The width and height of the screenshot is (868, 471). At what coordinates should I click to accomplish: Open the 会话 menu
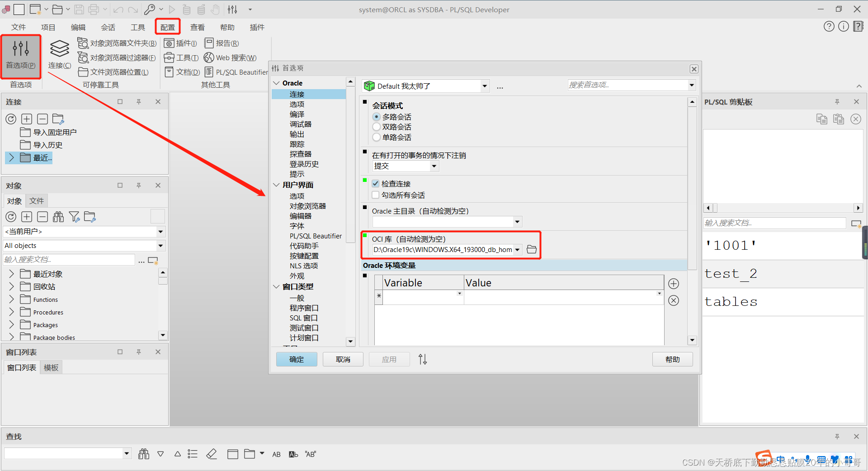[x=108, y=27]
